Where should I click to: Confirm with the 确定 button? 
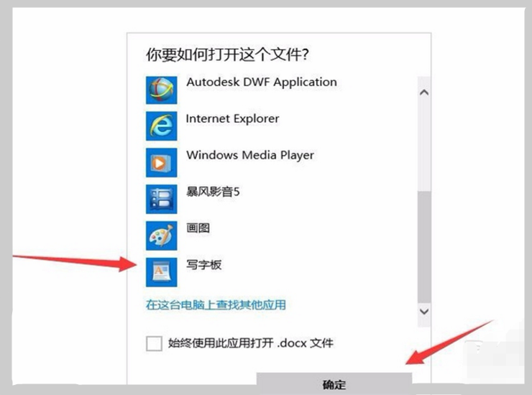tap(334, 383)
